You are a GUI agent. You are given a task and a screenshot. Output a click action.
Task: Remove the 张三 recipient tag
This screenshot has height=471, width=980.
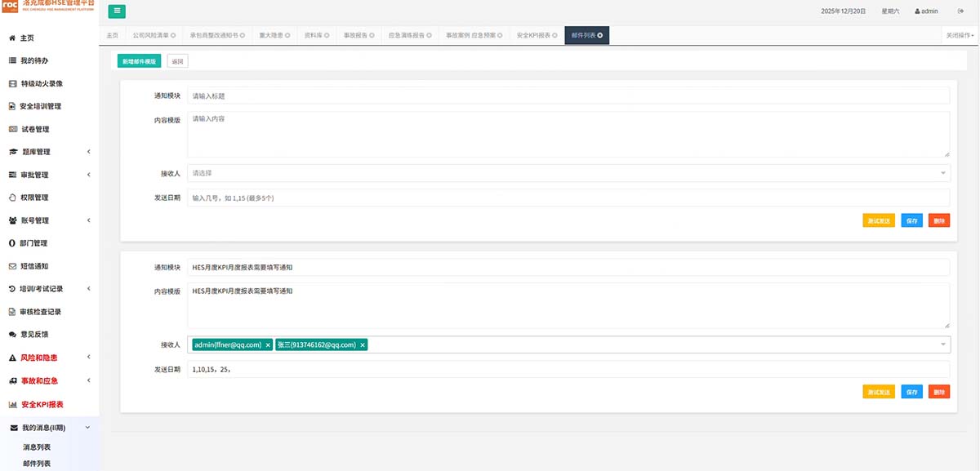coord(363,345)
